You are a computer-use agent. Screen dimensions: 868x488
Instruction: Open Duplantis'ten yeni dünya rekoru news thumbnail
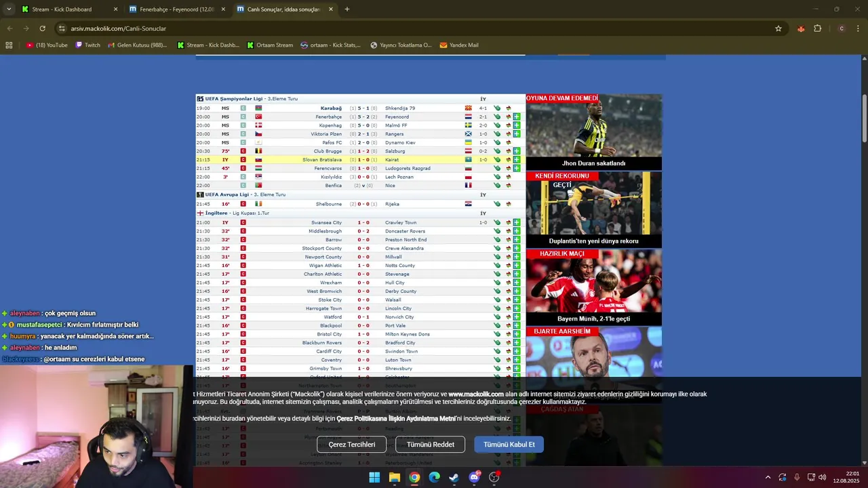593,209
